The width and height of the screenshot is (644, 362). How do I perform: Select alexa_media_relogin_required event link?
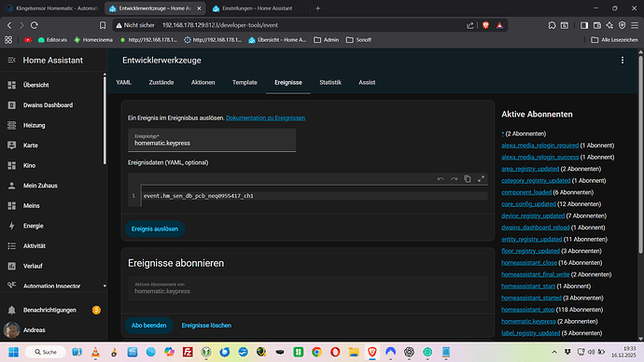(x=540, y=146)
